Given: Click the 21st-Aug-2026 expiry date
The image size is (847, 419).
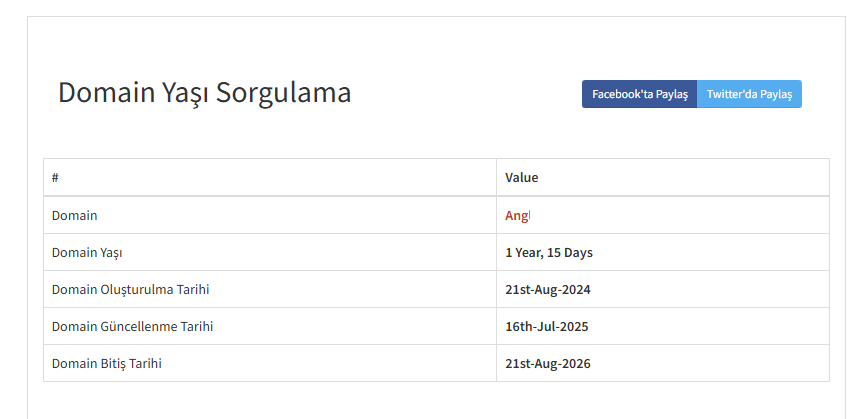Looking at the screenshot, I should 548,364.
